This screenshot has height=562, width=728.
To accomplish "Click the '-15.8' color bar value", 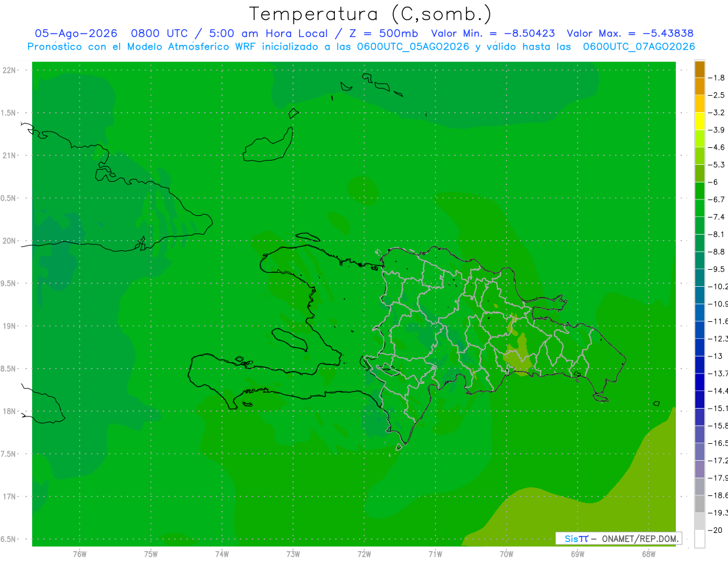I will click(x=718, y=425).
